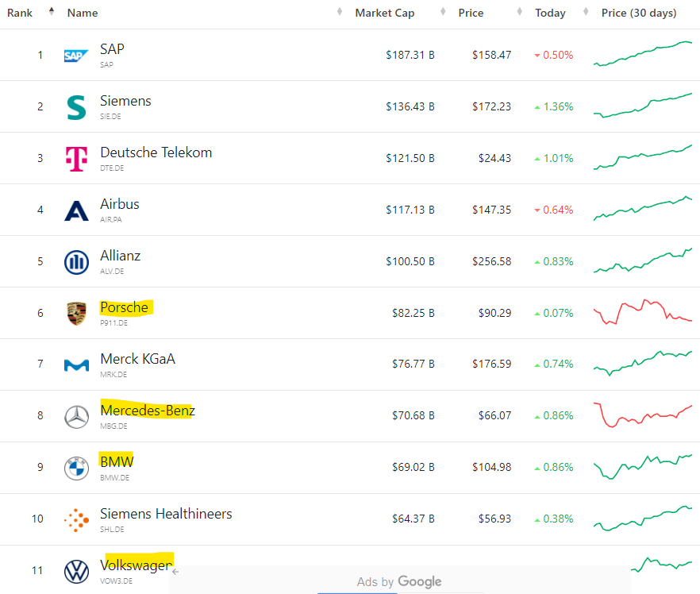Open the Siemens Healthineers company link
Viewport: 700px width, 594px height.
tap(166, 514)
